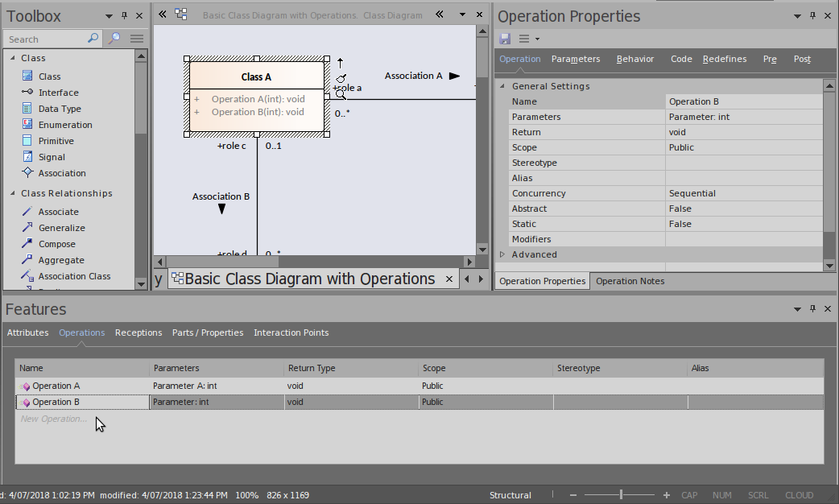Toggle the Toolbox panel pin
Image resolution: width=839 pixels, height=504 pixels.
click(x=124, y=16)
